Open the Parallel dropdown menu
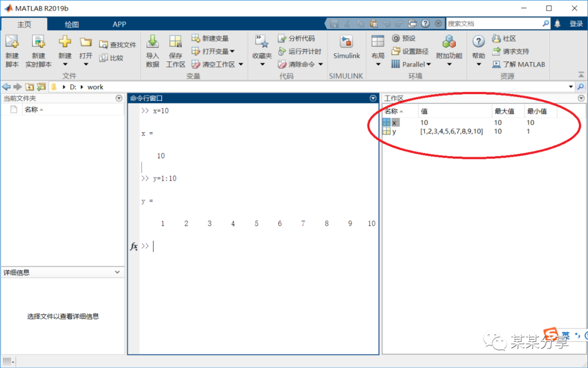Viewport: 588px width, 368px height. click(x=411, y=65)
